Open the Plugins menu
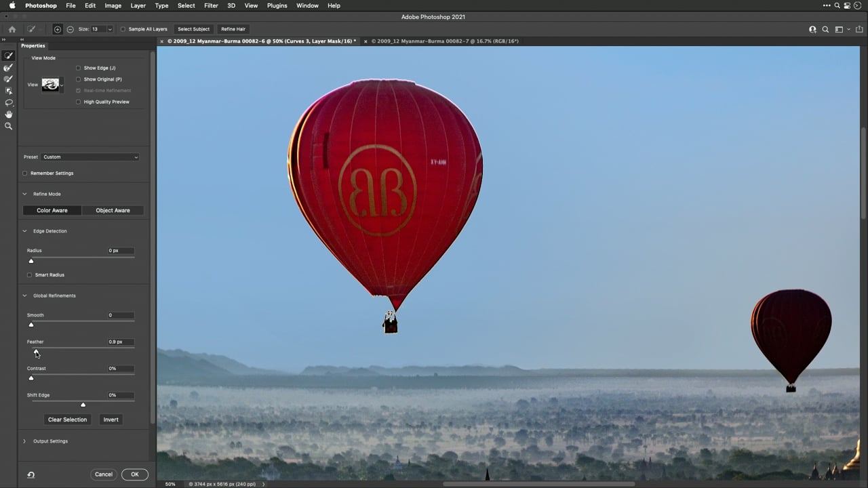The width and height of the screenshot is (868, 488). [277, 5]
